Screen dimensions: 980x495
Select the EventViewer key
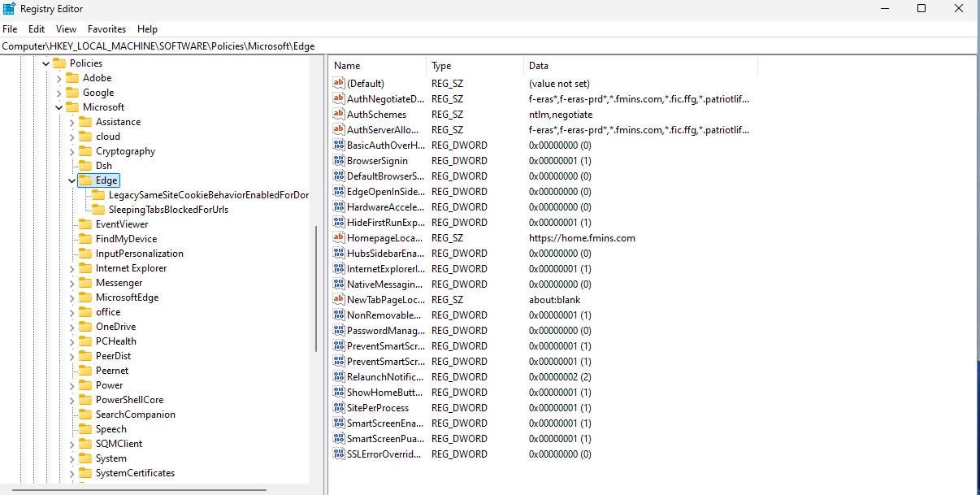point(122,224)
